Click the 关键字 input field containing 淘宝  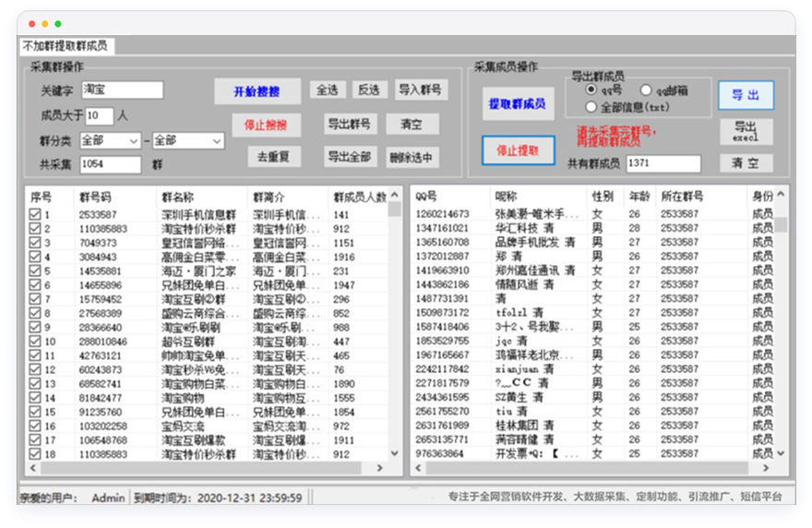[122, 90]
